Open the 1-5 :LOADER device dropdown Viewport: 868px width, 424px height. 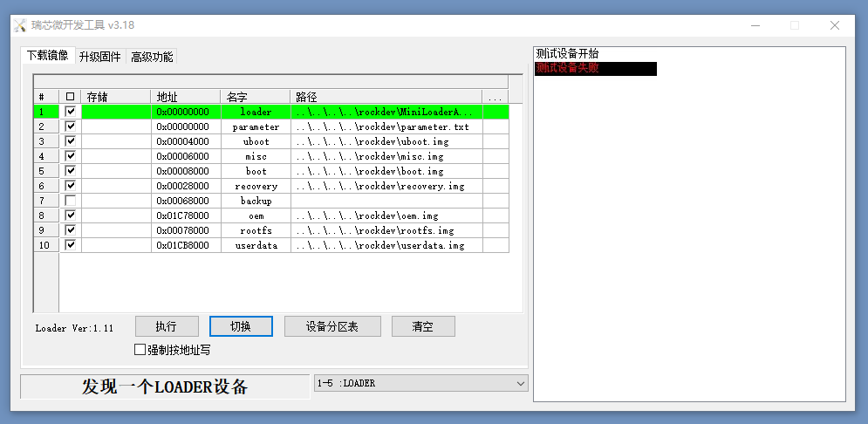(420, 383)
